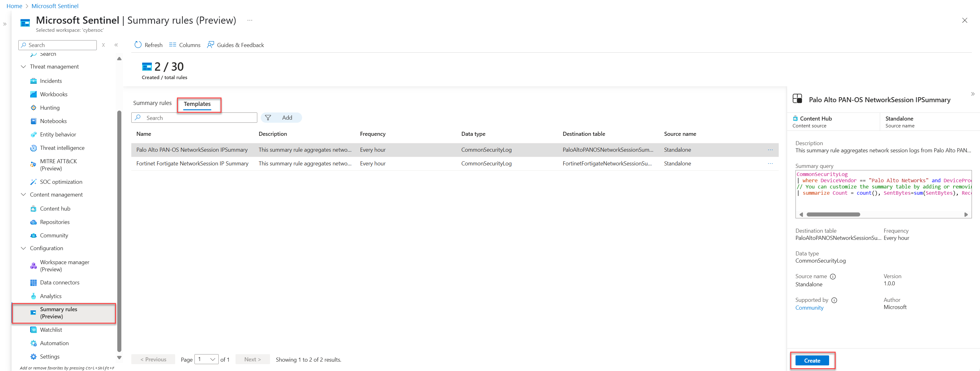
Task: Collapse the Content management group
Action: coord(23,195)
